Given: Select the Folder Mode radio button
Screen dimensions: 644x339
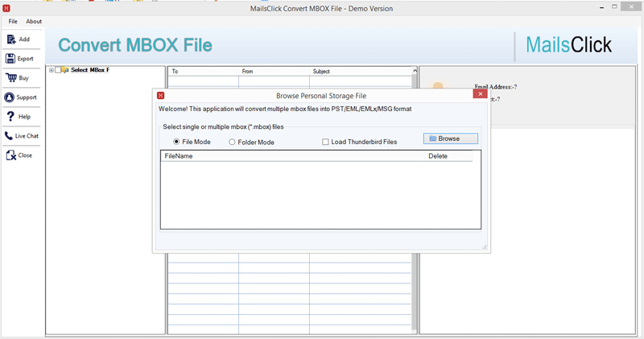Looking at the screenshot, I should tap(232, 143).
